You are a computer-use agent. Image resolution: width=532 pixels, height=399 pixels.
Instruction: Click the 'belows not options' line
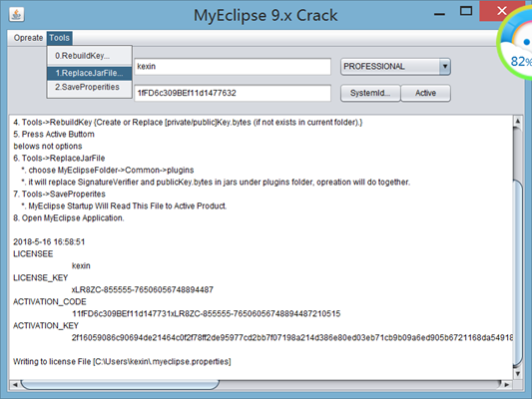pos(48,147)
